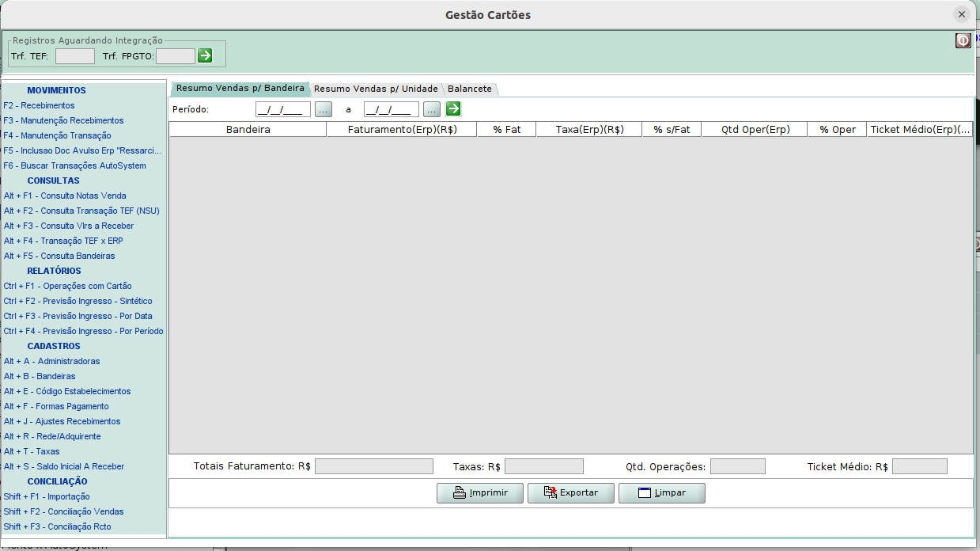Click the green arrow to apply period filter
The height and width of the screenshot is (551, 980).
[x=453, y=109]
